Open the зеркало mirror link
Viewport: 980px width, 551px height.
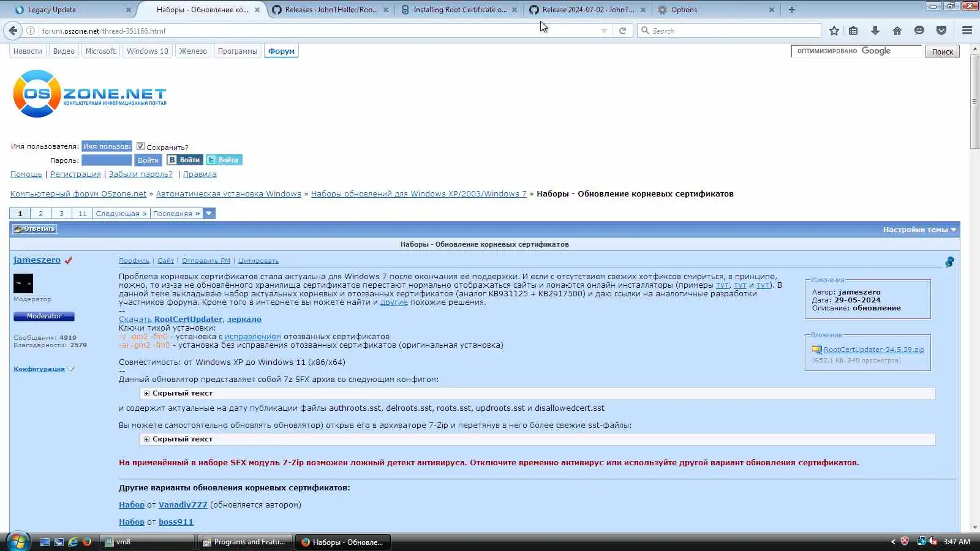tap(244, 320)
